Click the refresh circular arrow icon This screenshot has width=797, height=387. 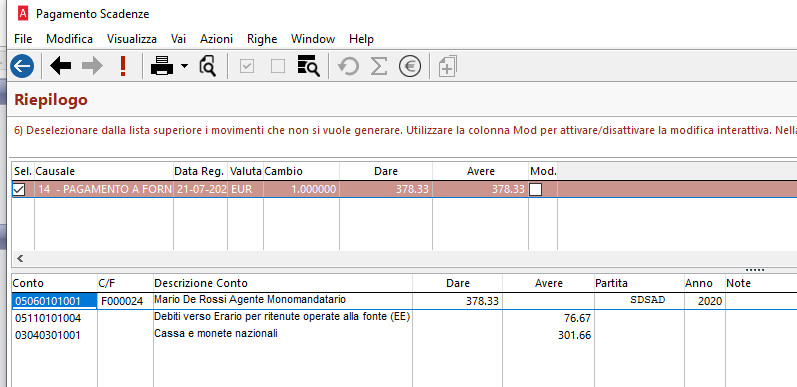pyautogui.click(x=348, y=66)
